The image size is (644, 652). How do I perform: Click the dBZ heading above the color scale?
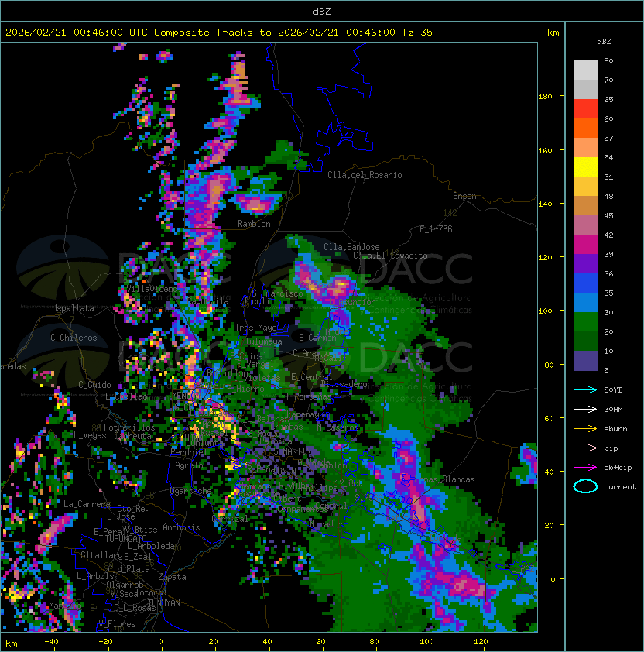click(x=604, y=42)
